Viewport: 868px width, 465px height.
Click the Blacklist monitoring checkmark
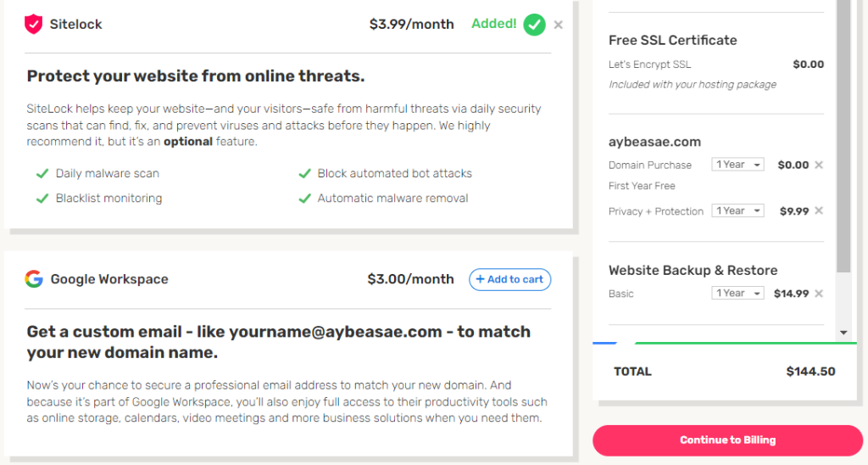pyautogui.click(x=42, y=199)
